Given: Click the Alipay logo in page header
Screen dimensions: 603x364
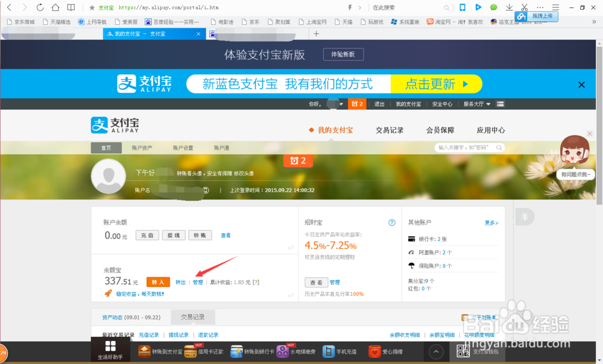Looking at the screenshot, I should coord(115,125).
